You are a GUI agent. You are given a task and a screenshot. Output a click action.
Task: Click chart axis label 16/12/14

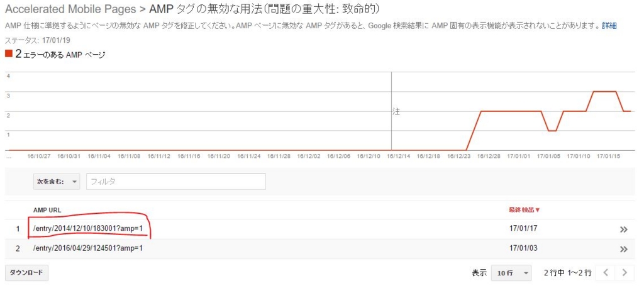398,157
